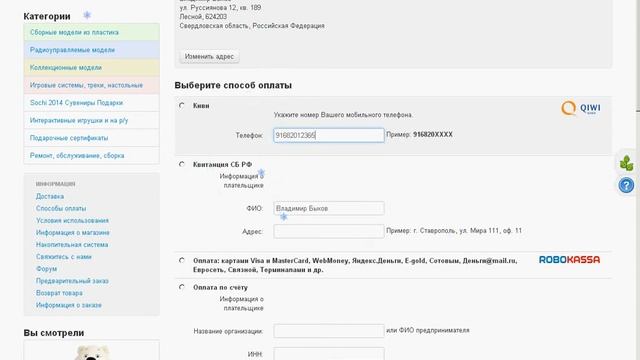Click the example text 916820XXXX
Image resolution: width=640 pixels, height=360 pixels.
point(433,134)
